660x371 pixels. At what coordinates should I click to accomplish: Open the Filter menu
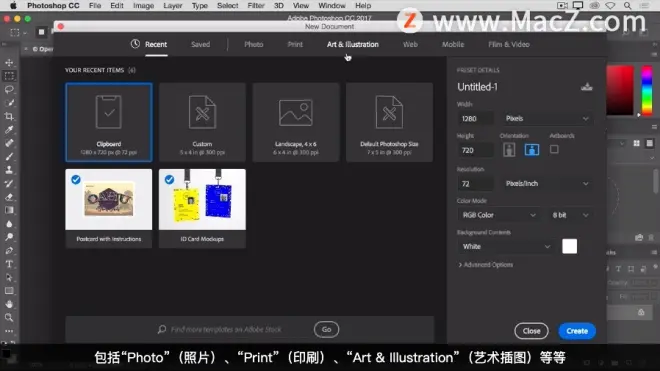pyautogui.click(x=256, y=5)
